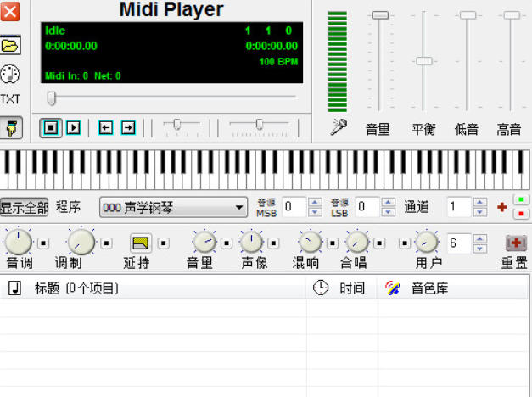The image size is (532, 397).
Task: Open the 程序 instrument dropdown
Action: [240, 208]
